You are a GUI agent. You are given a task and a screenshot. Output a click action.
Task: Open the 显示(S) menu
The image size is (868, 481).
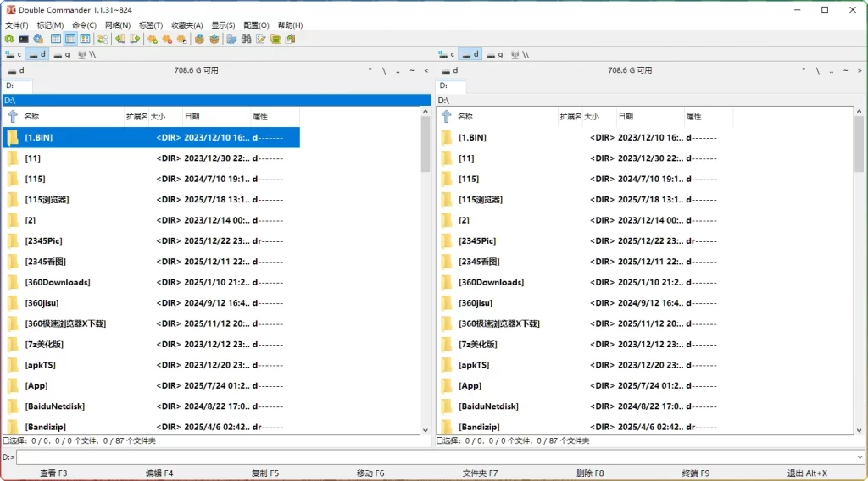point(223,25)
